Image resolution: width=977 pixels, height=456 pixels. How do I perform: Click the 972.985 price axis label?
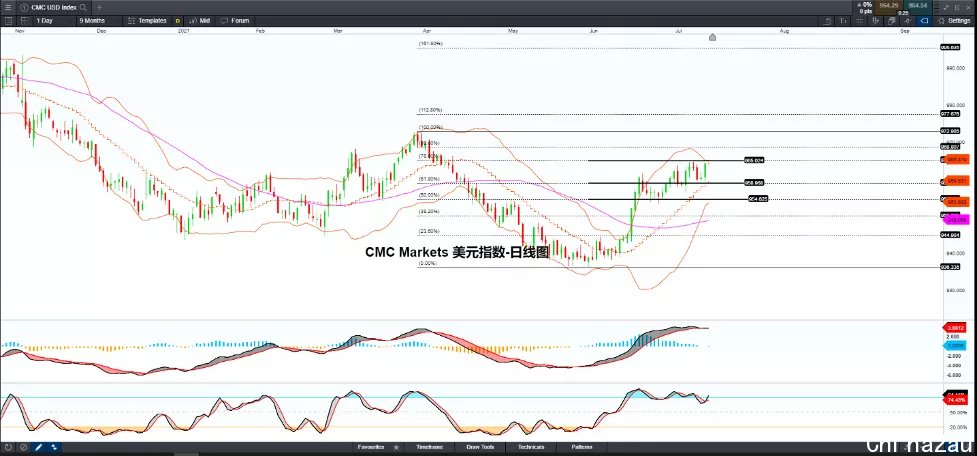click(x=950, y=131)
